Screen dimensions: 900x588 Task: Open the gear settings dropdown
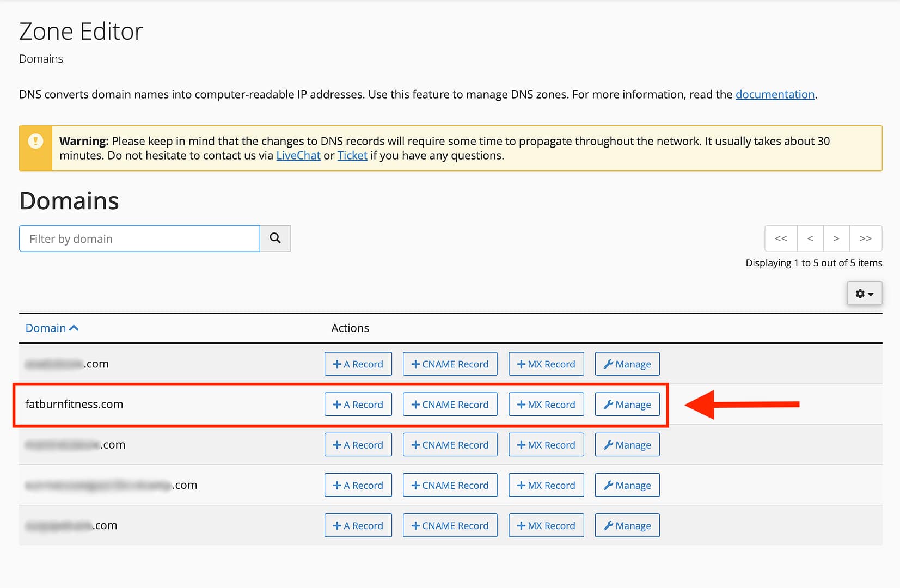864,293
